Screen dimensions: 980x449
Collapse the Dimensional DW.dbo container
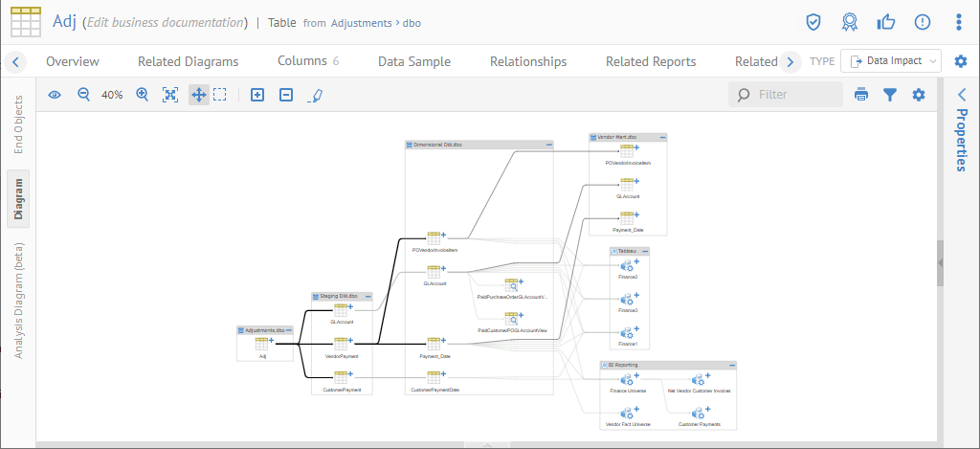click(x=548, y=145)
